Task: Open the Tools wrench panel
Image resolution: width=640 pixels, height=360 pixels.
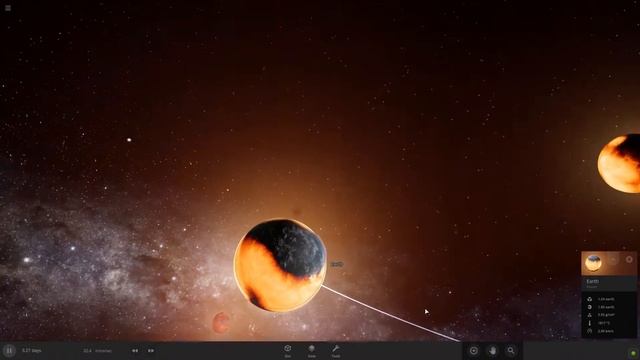Action: pyautogui.click(x=336, y=351)
